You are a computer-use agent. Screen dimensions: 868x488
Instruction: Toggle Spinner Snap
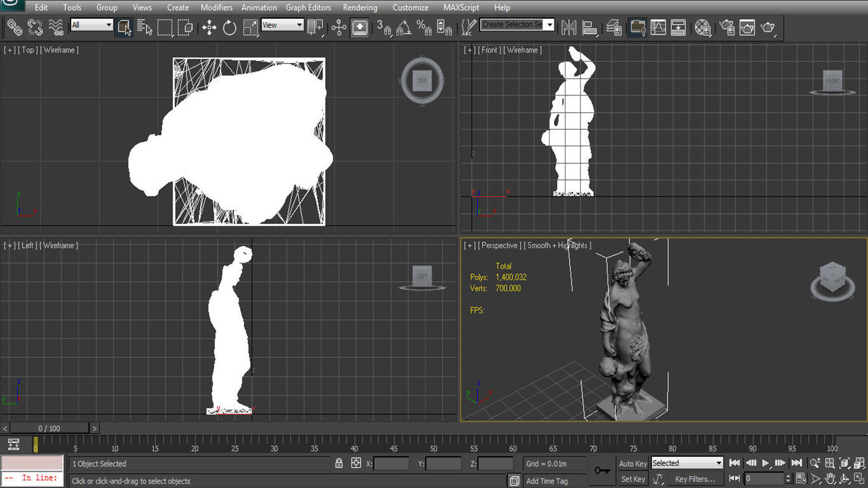tap(444, 28)
